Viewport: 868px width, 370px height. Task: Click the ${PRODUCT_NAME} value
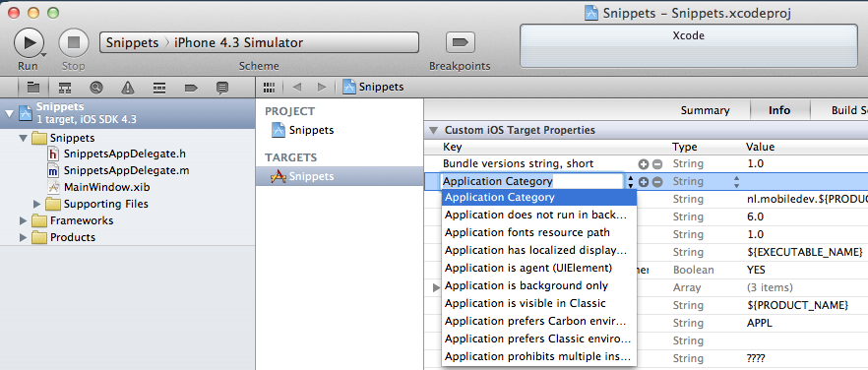click(x=798, y=306)
